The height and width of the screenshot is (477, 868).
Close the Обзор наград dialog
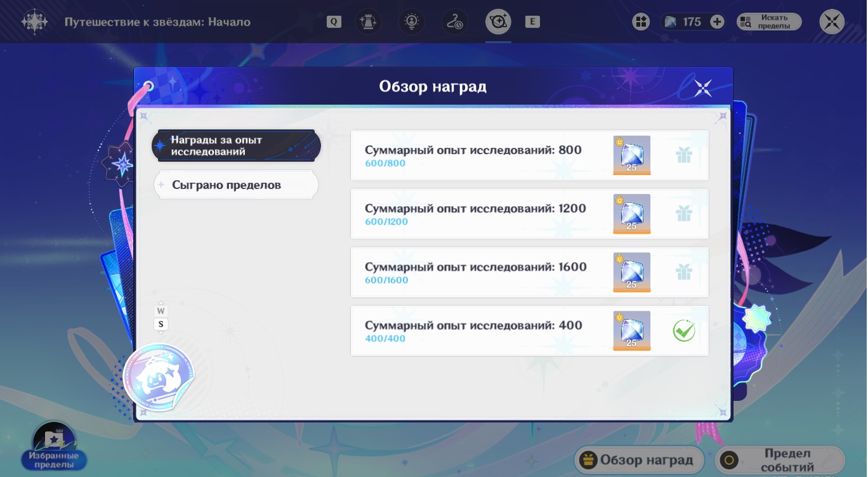pyautogui.click(x=703, y=88)
